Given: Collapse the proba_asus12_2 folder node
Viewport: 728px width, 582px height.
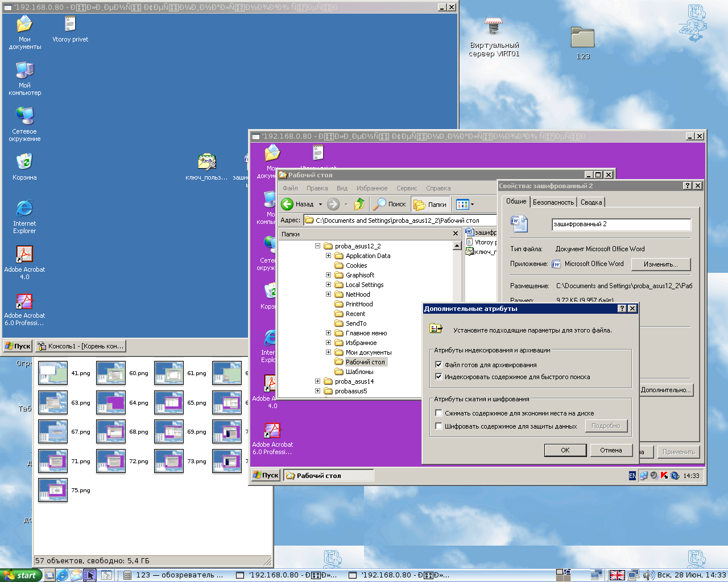Looking at the screenshot, I should pyautogui.click(x=317, y=246).
